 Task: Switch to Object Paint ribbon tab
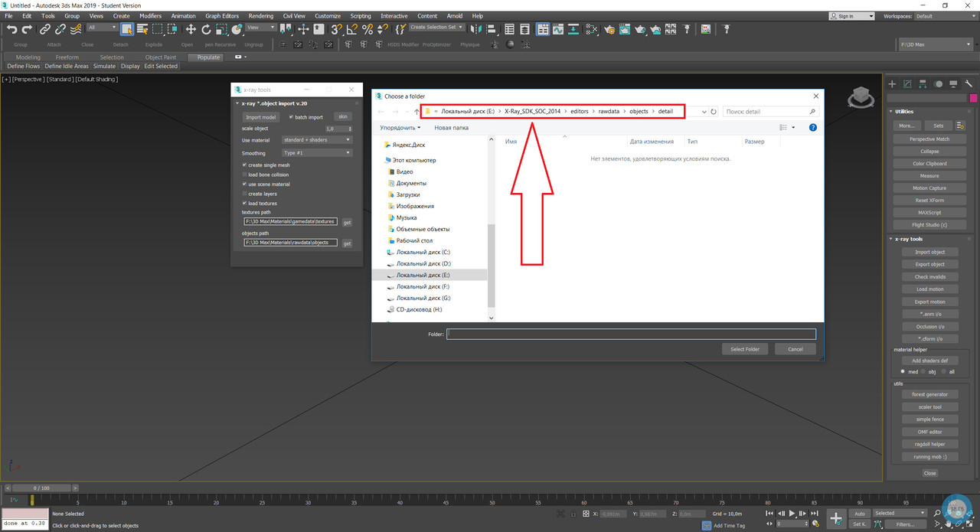[x=160, y=57]
